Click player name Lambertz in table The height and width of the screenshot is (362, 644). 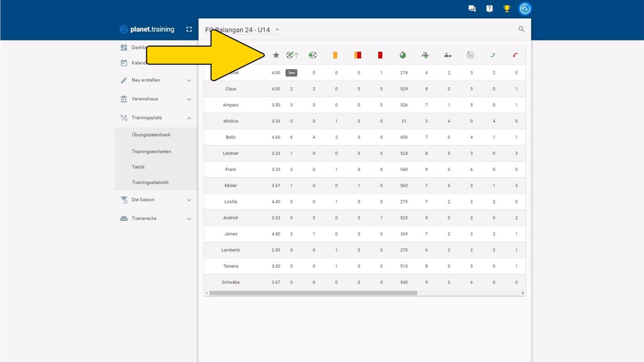click(231, 250)
